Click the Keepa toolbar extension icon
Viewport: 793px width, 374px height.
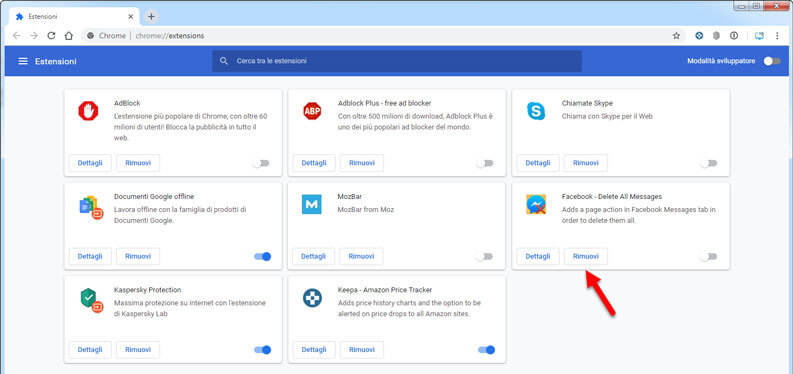699,36
